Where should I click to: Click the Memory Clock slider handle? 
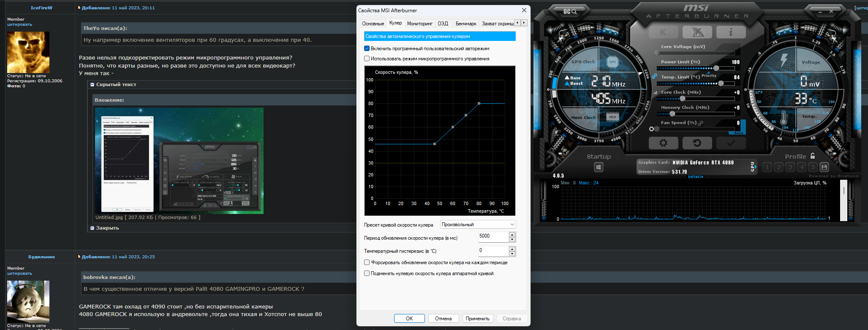(x=672, y=114)
